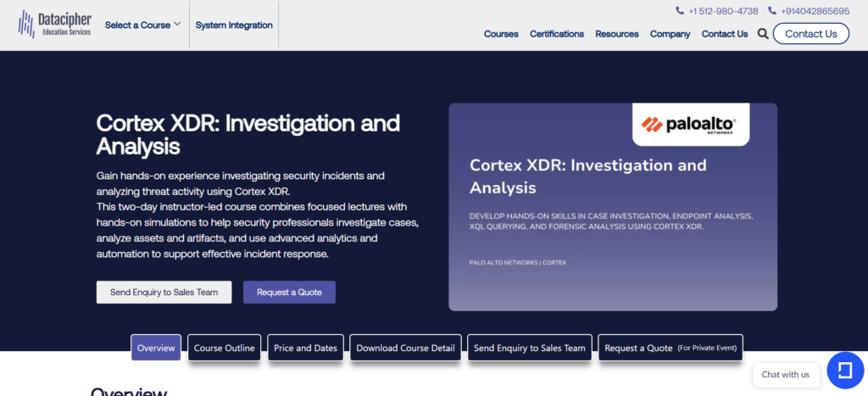Screen dimensions: 868x396
Task: Open System Integration link
Action: [x=234, y=25]
